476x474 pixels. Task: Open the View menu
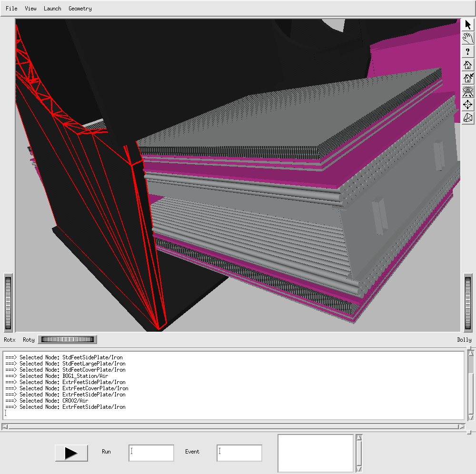(x=30, y=9)
